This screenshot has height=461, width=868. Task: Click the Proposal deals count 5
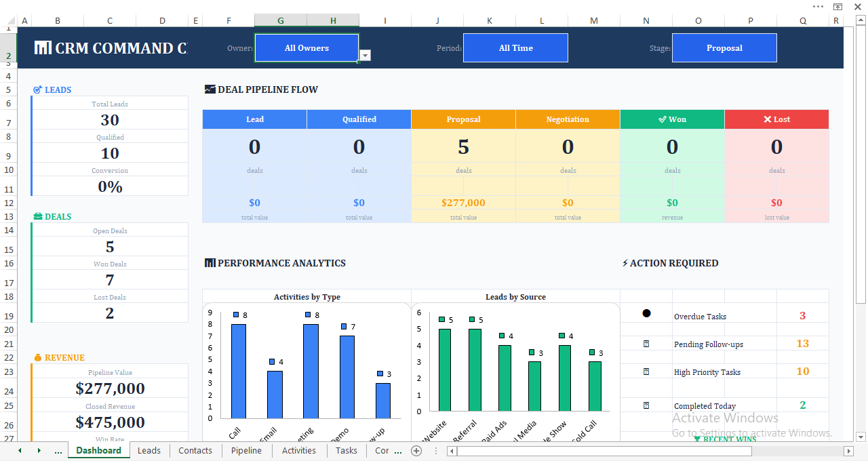[x=464, y=147]
